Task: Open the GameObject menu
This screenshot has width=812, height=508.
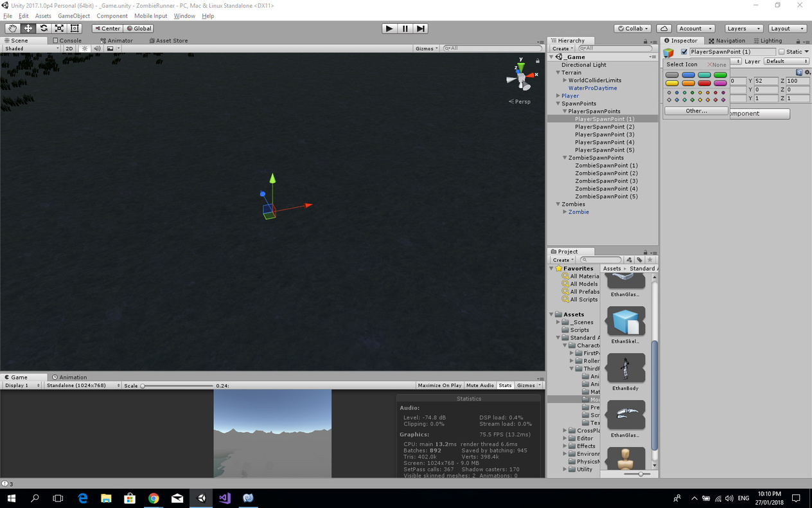Action: click(x=74, y=15)
